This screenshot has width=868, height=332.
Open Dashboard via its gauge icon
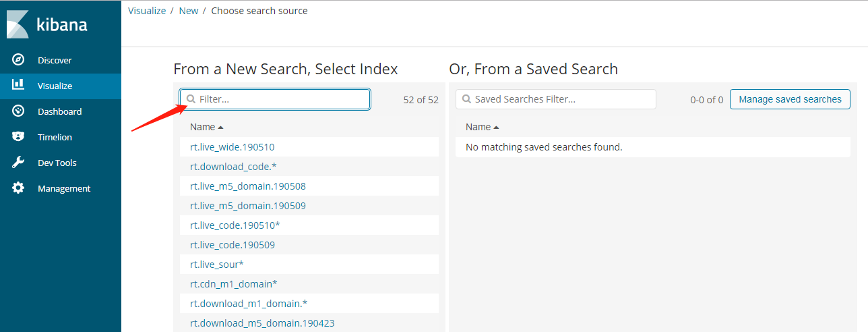[18, 111]
